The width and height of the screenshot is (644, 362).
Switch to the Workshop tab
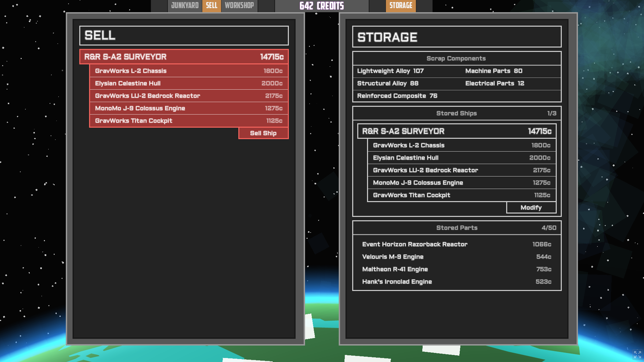point(239,6)
